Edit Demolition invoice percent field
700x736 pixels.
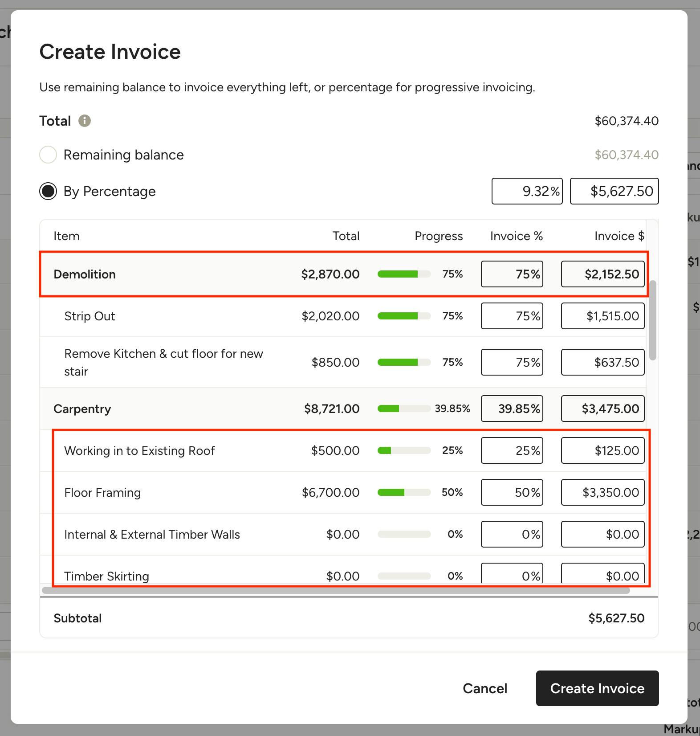pos(512,274)
